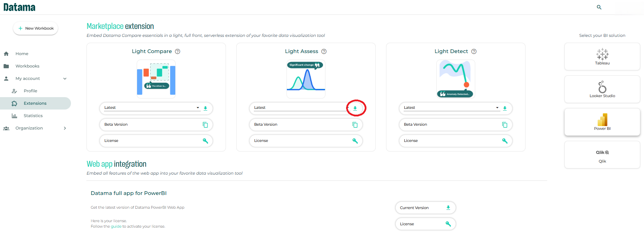Viewport: 644px width, 238px height.
Task: Click Light Detect License key icon
Action: pos(505,141)
